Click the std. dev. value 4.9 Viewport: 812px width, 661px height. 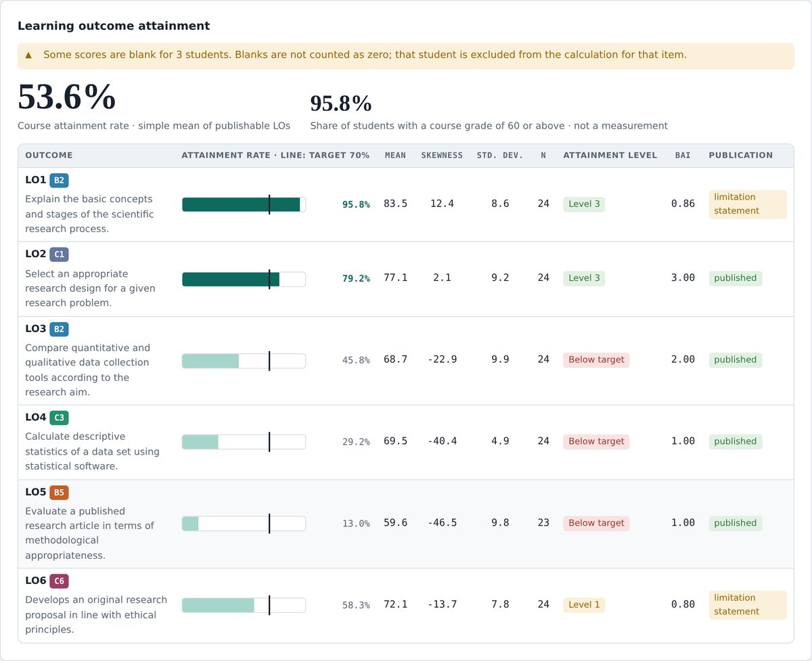click(500, 441)
